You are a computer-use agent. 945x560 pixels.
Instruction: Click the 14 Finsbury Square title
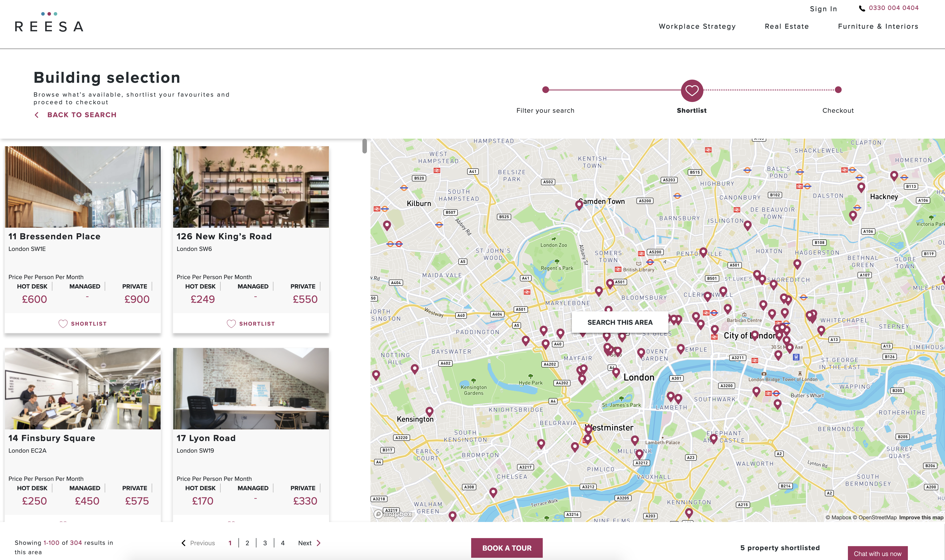52,438
